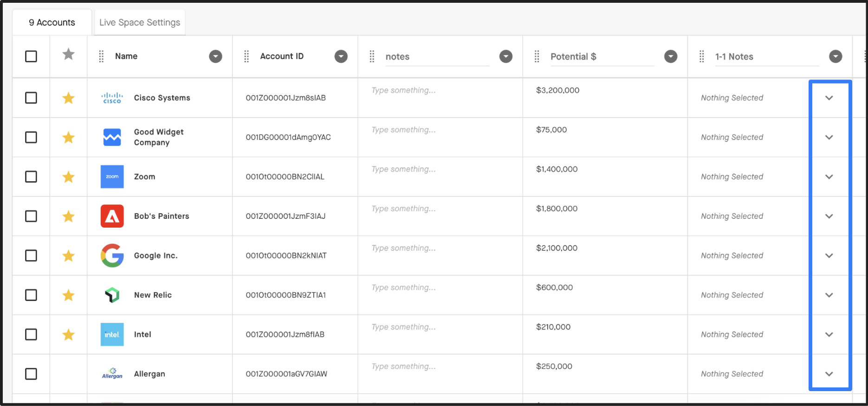Click the New Relic logo icon
This screenshot has height=406, width=868.
click(112, 295)
